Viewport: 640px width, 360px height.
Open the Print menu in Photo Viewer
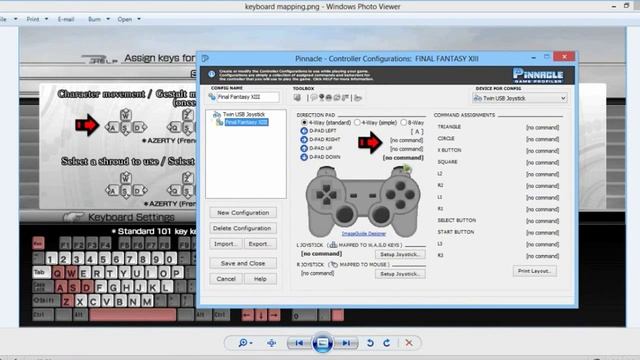point(37,19)
